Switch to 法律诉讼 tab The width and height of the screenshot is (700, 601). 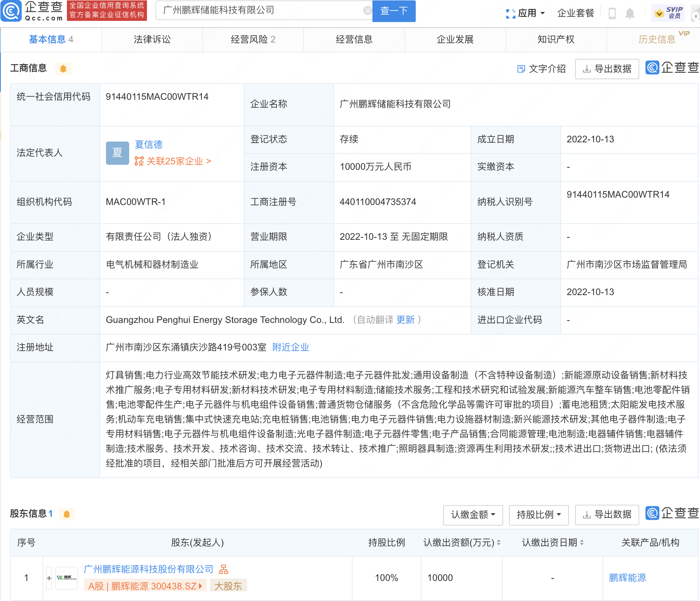coord(152,39)
